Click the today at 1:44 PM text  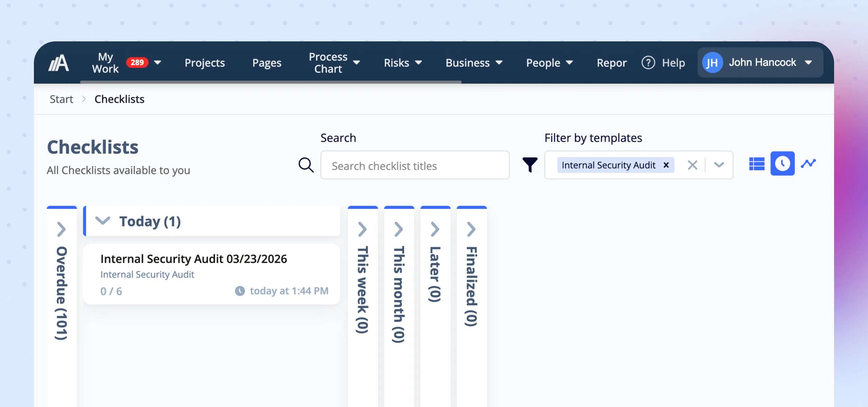click(x=289, y=291)
